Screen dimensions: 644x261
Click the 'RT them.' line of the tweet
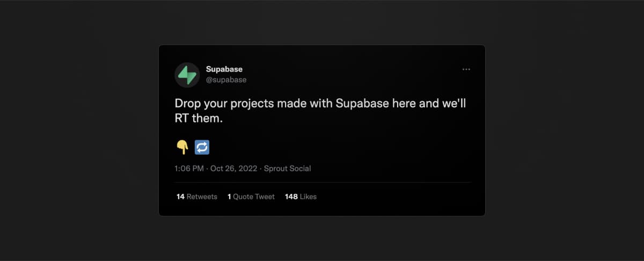198,119
